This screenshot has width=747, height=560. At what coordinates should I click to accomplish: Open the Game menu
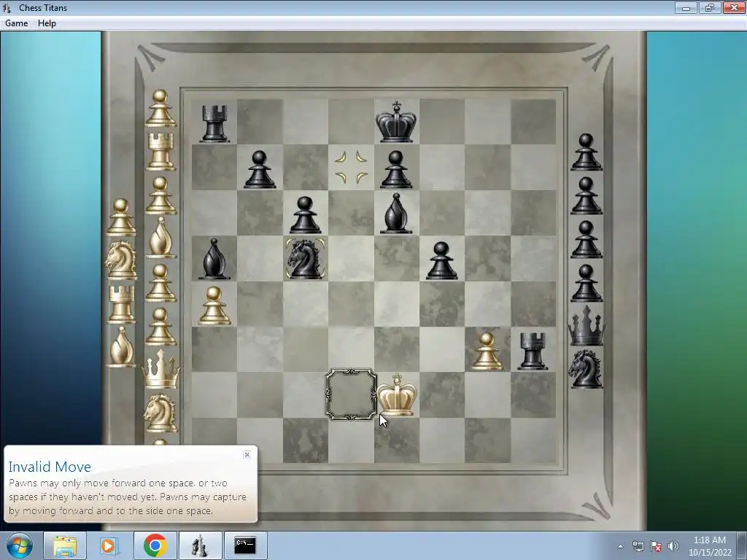click(x=16, y=23)
